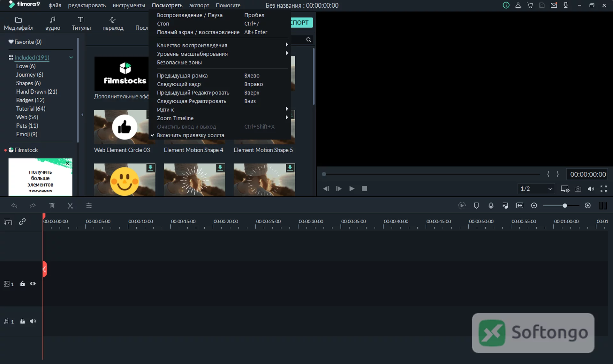613x364 pixels.
Task: Click the undo arrow in timeline toolbar
Action: (14, 206)
